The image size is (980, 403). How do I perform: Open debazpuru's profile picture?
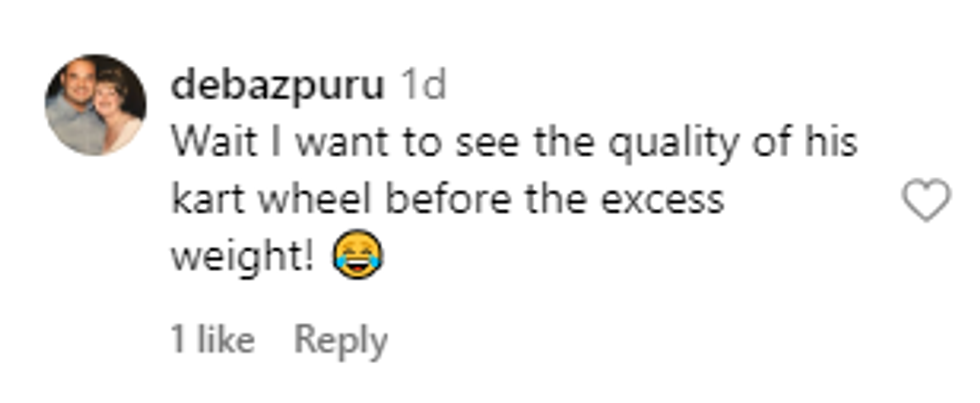pos(96,105)
